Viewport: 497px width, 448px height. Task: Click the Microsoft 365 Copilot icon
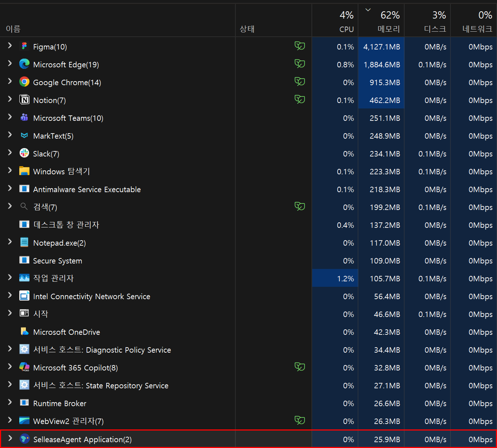(24, 367)
